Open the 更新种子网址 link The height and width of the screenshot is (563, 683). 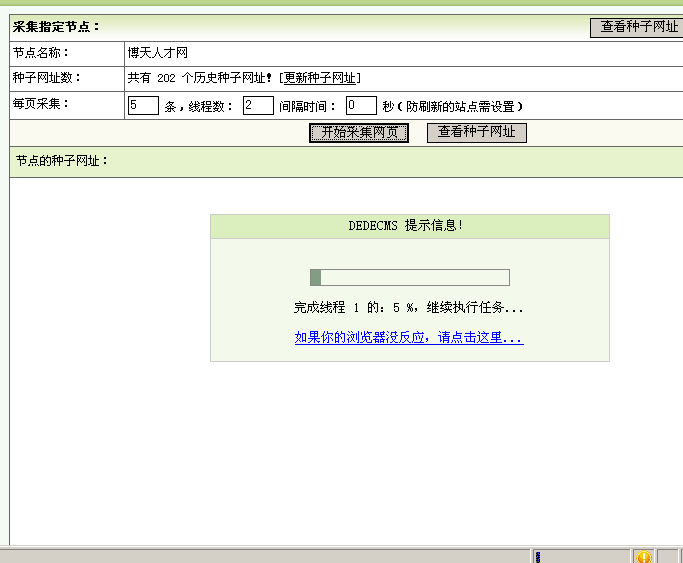320,78
